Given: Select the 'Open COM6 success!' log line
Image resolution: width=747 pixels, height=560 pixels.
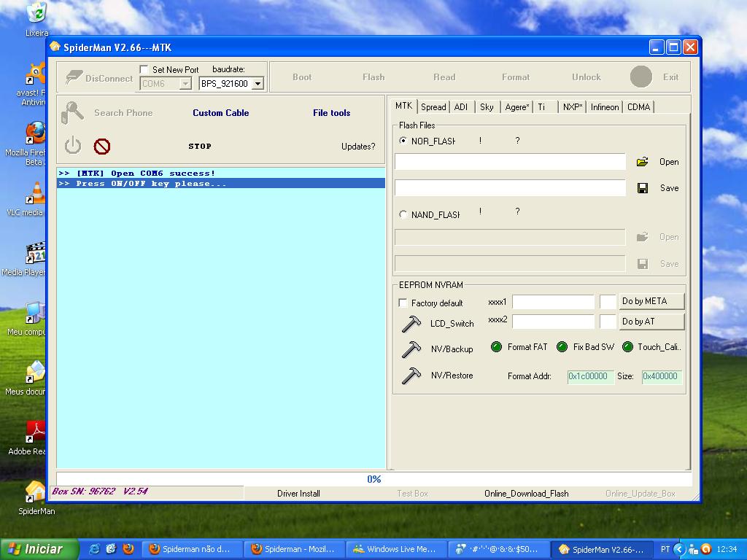Looking at the screenshot, I should (x=221, y=174).
